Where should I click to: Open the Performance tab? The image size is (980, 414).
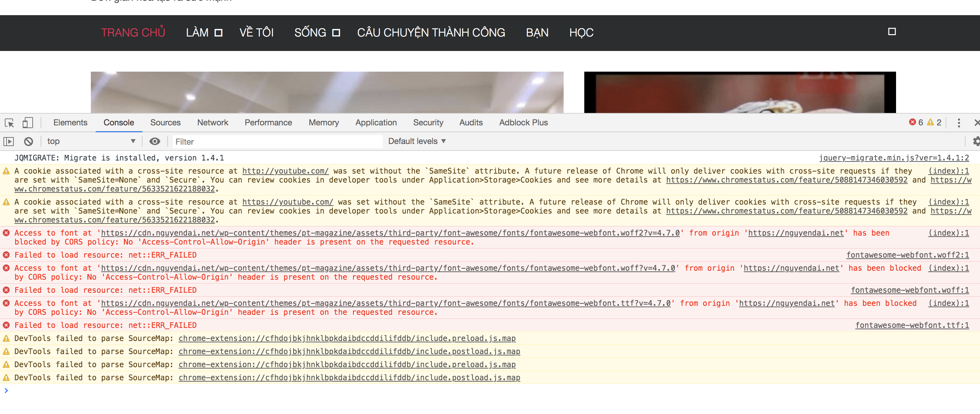268,123
